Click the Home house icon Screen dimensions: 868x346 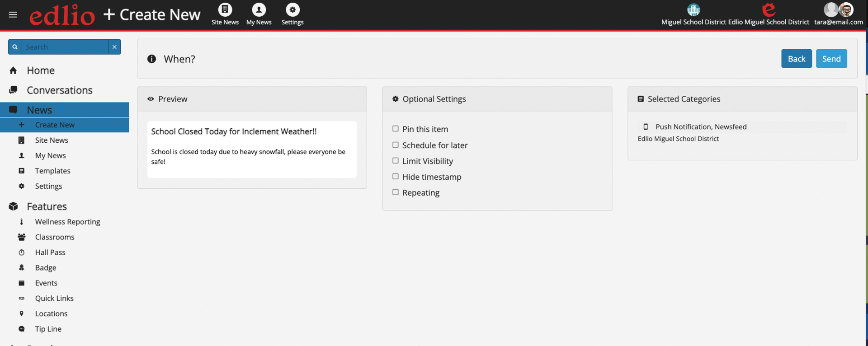tap(13, 70)
